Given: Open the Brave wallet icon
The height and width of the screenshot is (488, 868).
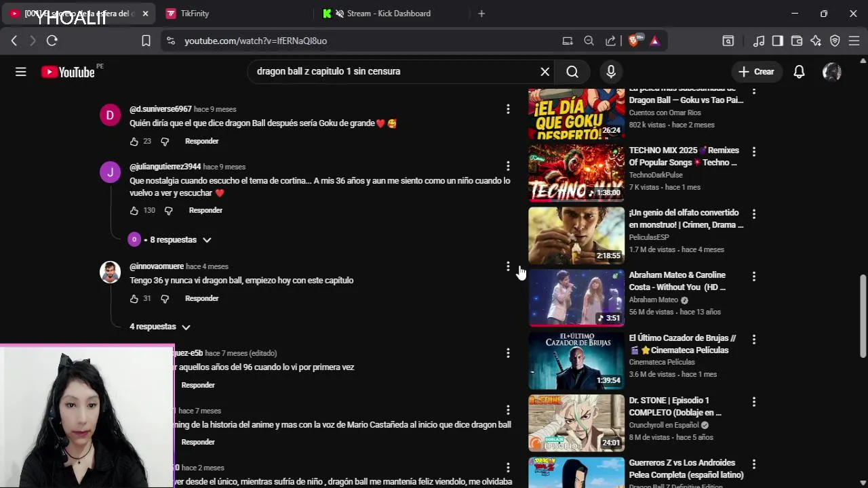Looking at the screenshot, I should click(x=797, y=41).
